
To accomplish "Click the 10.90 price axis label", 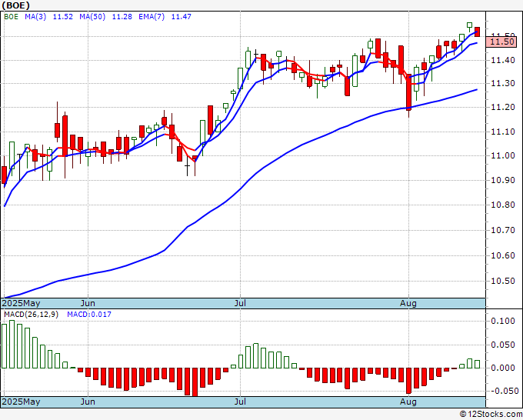I will pos(503,180).
